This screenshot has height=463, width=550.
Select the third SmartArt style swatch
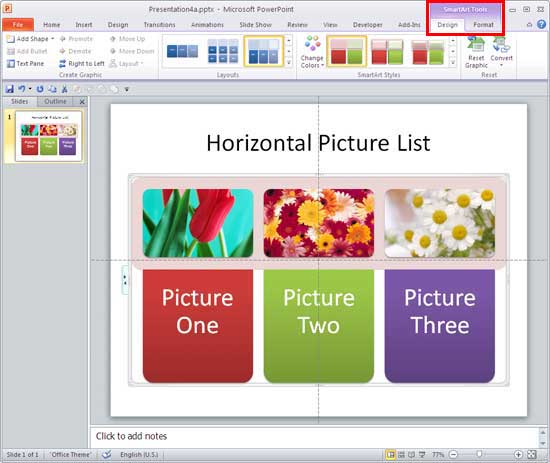point(428,51)
